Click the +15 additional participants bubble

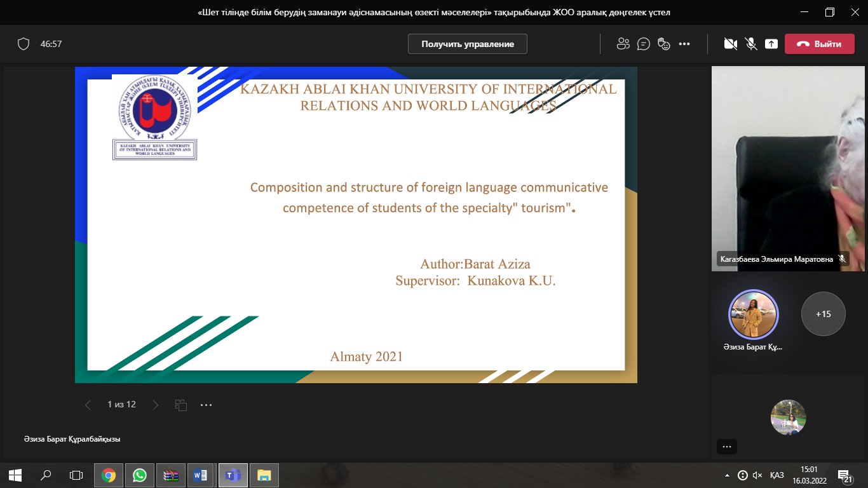click(x=824, y=314)
